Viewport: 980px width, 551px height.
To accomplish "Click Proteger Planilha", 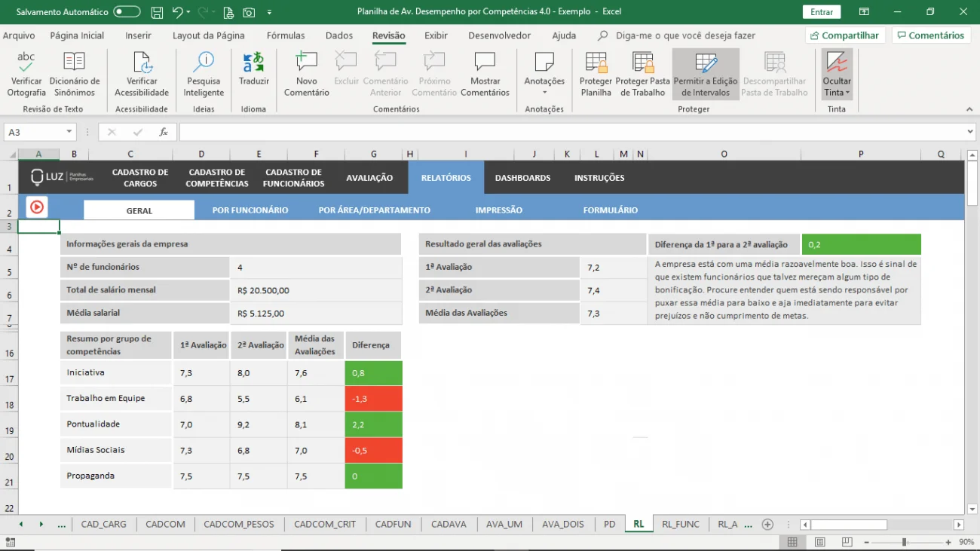I will (596, 75).
